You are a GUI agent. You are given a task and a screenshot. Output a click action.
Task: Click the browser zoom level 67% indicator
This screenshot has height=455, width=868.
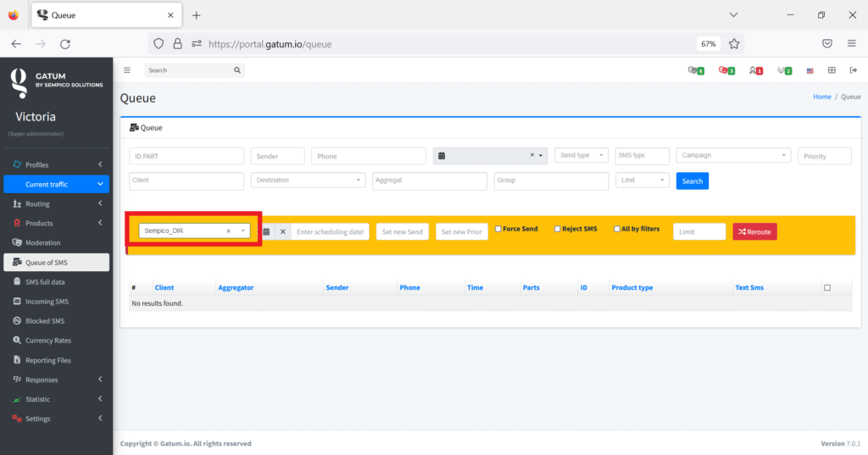click(708, 44)
